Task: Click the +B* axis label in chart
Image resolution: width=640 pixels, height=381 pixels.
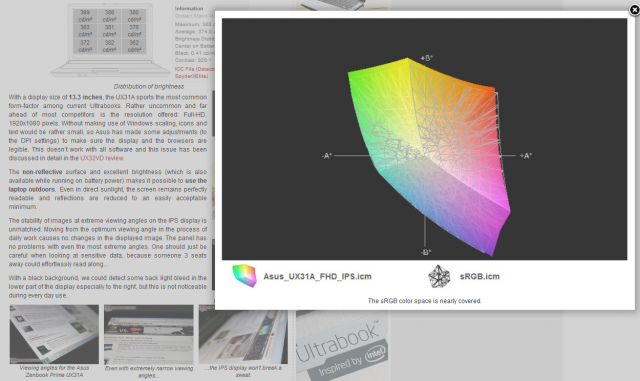Action: (x=427, y=58)
